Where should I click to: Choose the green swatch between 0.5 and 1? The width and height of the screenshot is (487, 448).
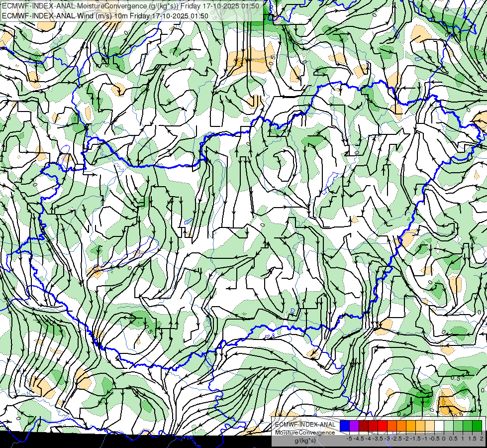(x=458, y=426)
